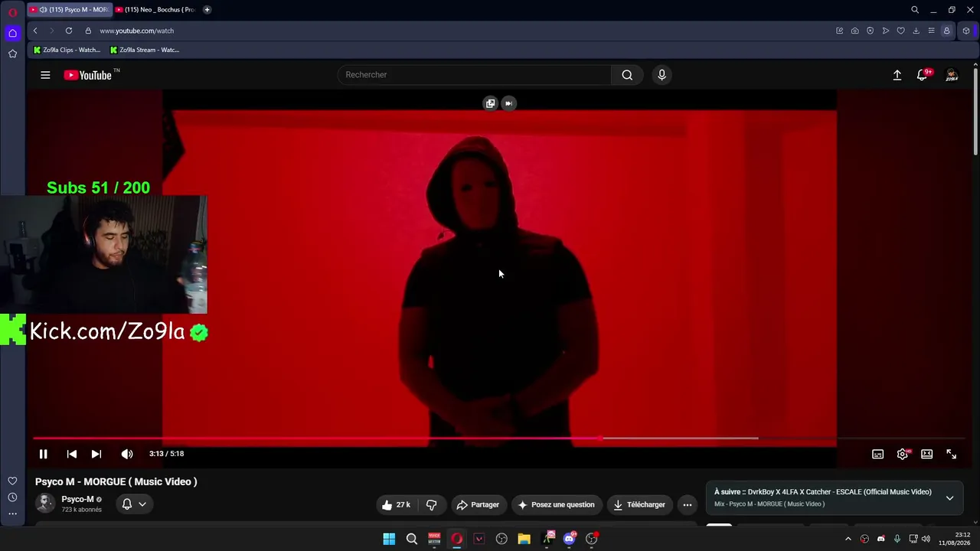Viewport: 980px width, 551px height.
Task: Mute the video volume
Action: pos(127,454)
